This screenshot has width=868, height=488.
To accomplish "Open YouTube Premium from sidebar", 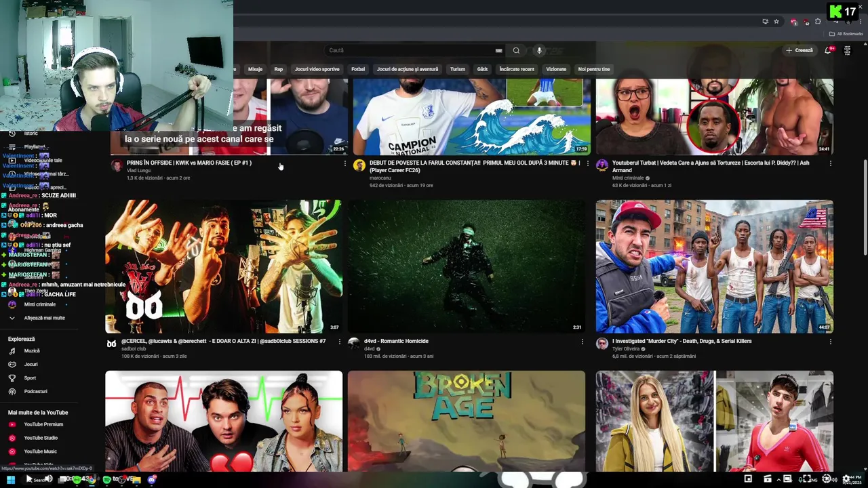I will pos(43,424).
